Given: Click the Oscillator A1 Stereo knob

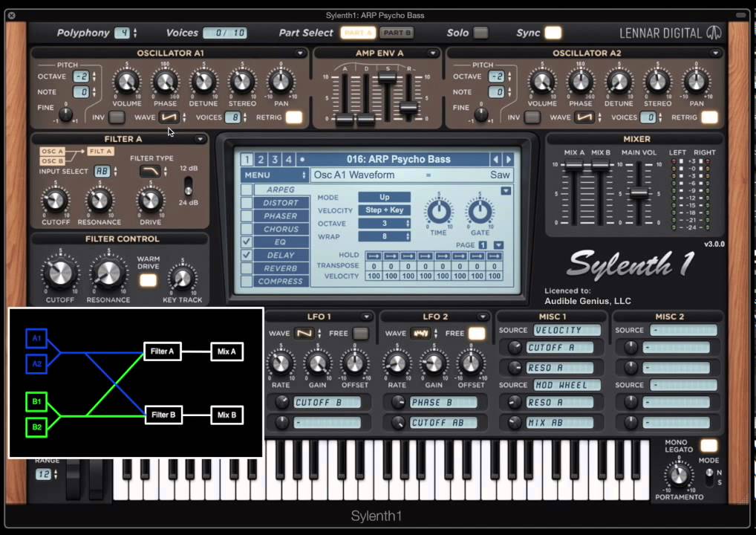Looking at the screenshot, I should [241, 82].
